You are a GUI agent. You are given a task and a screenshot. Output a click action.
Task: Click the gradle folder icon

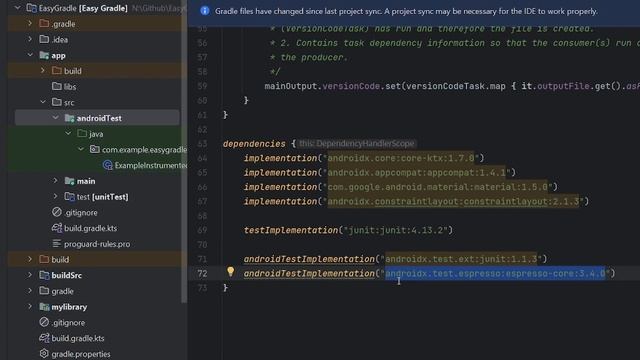pos(44,291)
